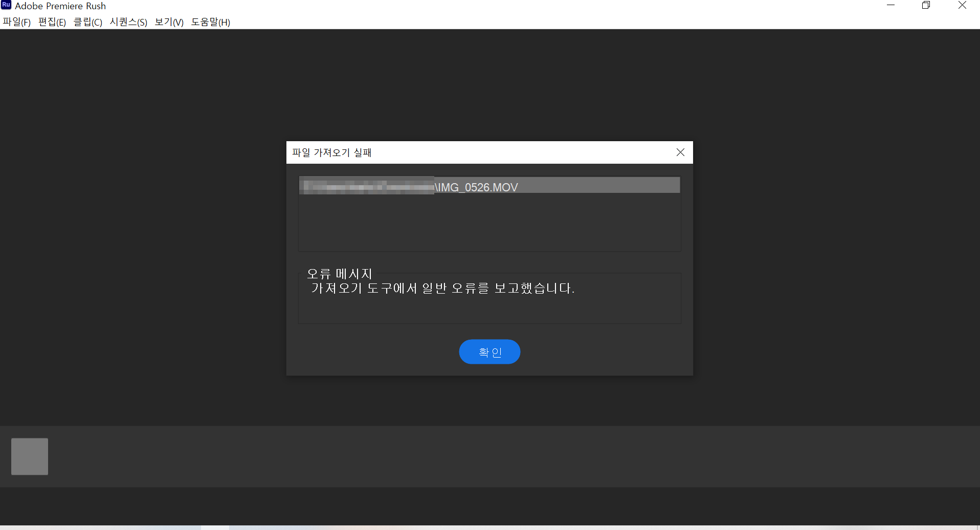Close the 파일 가져오기 실패 dialog via its X
Viewport: 980px width, 530px height.
point(680,152)
